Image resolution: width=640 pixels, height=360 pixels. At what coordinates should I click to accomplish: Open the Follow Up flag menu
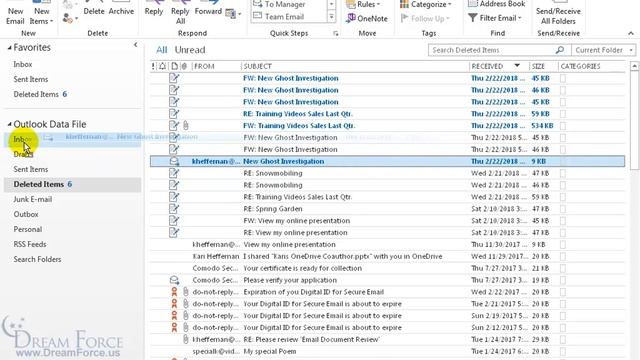click(x=425, y=18)
